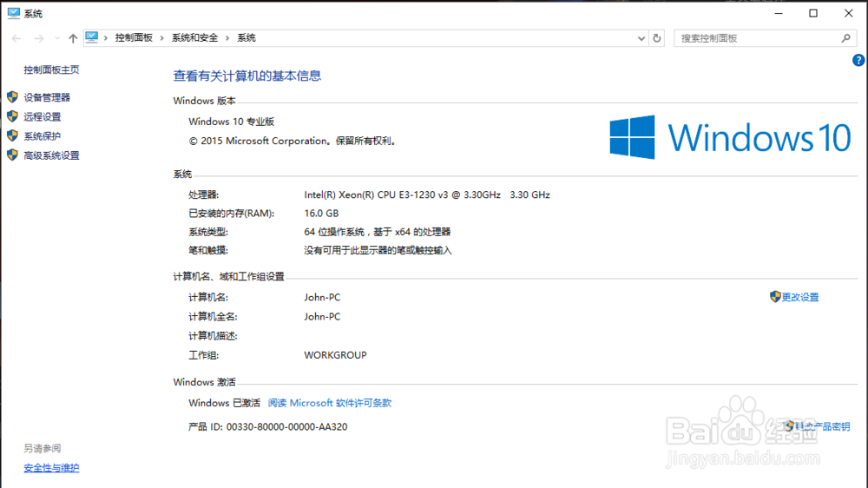Click the 产品 ID 00330-80000-00000-AA320 text
The height and width of the screenshot is (488, 868).
point(268,427)
